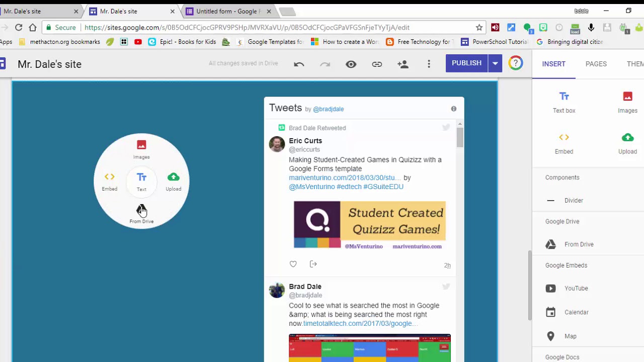Switch to the INSERT tab
The width and height of the screenshot is (644, 362).
coord(554,64)
